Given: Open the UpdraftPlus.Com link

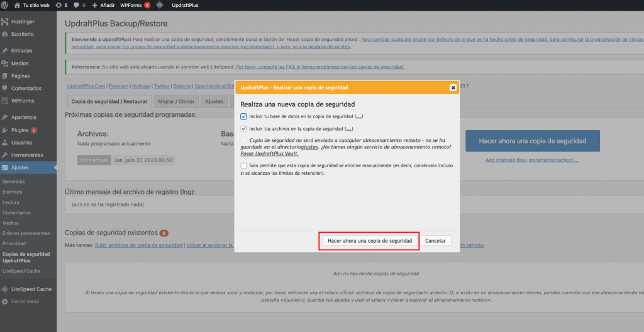Looking at the screenshot, I should [86, 86].
